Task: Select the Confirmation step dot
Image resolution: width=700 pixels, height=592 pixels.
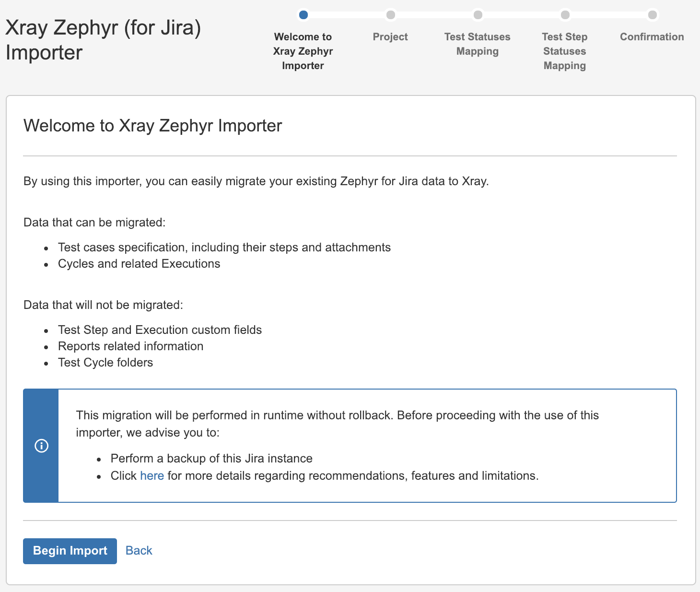Action: point(652,15)
